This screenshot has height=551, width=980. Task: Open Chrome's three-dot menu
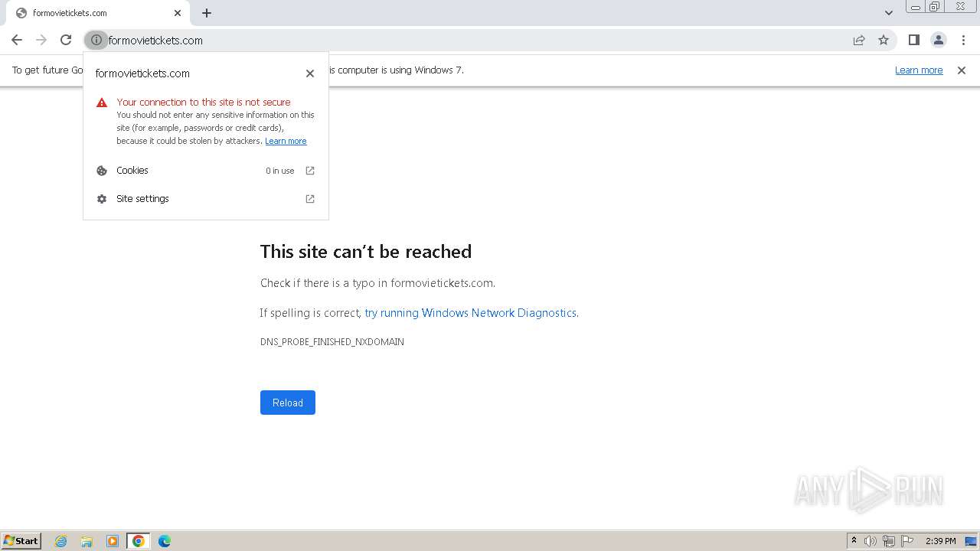(963, 40)
